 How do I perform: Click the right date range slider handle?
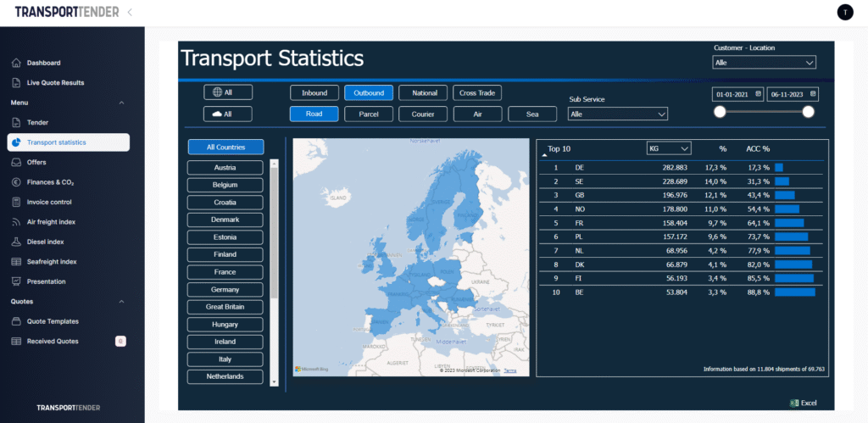808,112
